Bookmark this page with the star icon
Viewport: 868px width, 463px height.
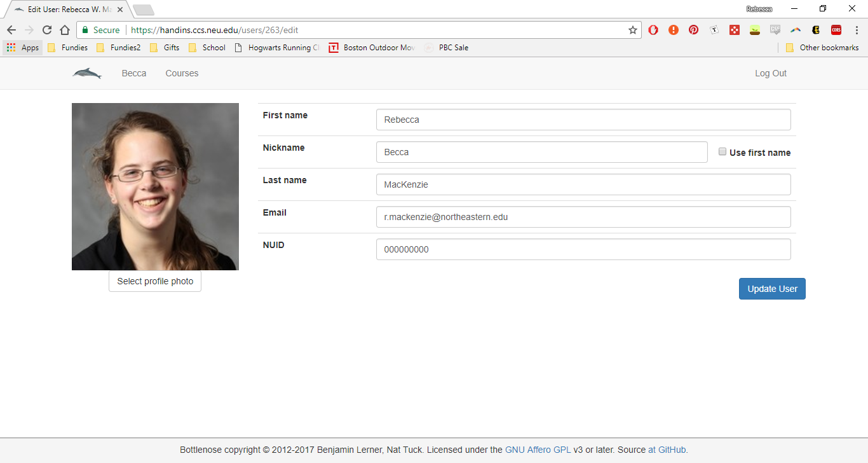pyautogui.click(x=632, y=30)
